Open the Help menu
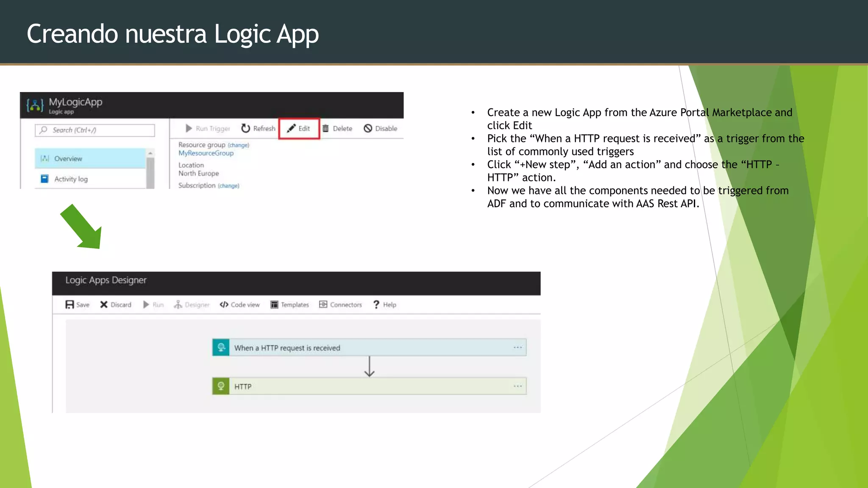The image size is (868, 488). click(x=384, y=305)
